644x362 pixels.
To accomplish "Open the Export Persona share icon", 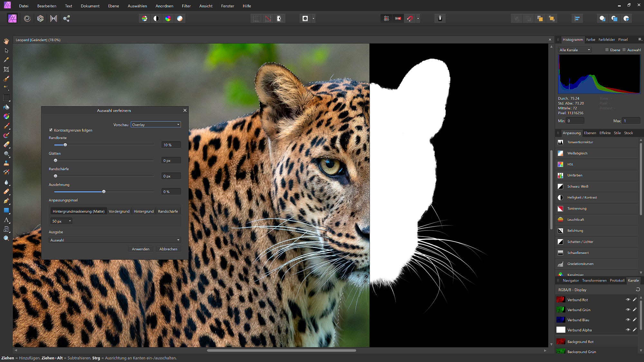I will tap(66, 19).
